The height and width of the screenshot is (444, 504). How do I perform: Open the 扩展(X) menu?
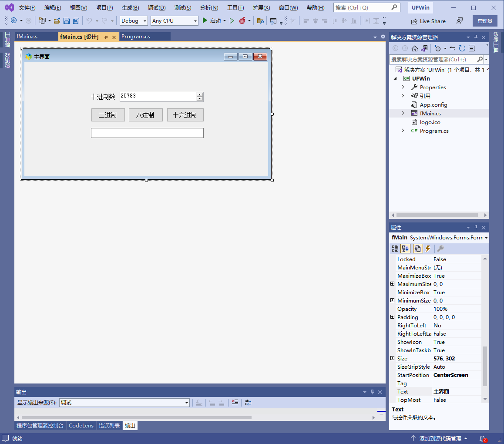(261, 8)
